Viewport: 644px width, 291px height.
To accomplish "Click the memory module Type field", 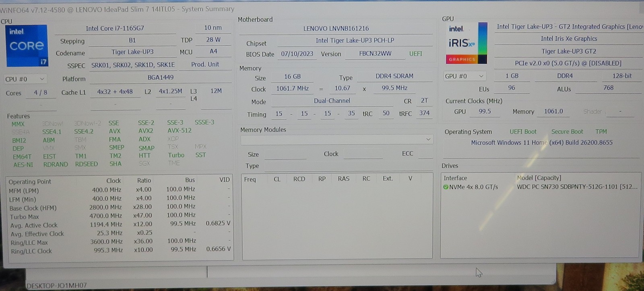I will [349, 166].
